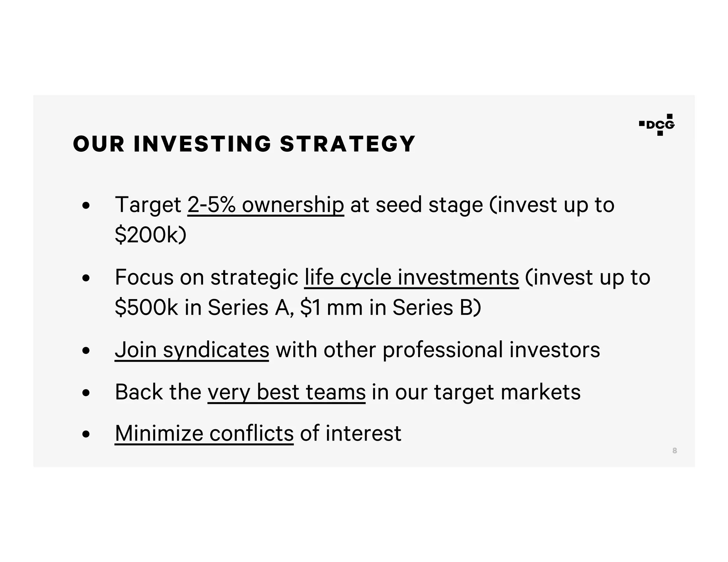Viewport: 728px width, 562px height.
Task: Click 'with other professional investors' text
Action: (438, 350)
